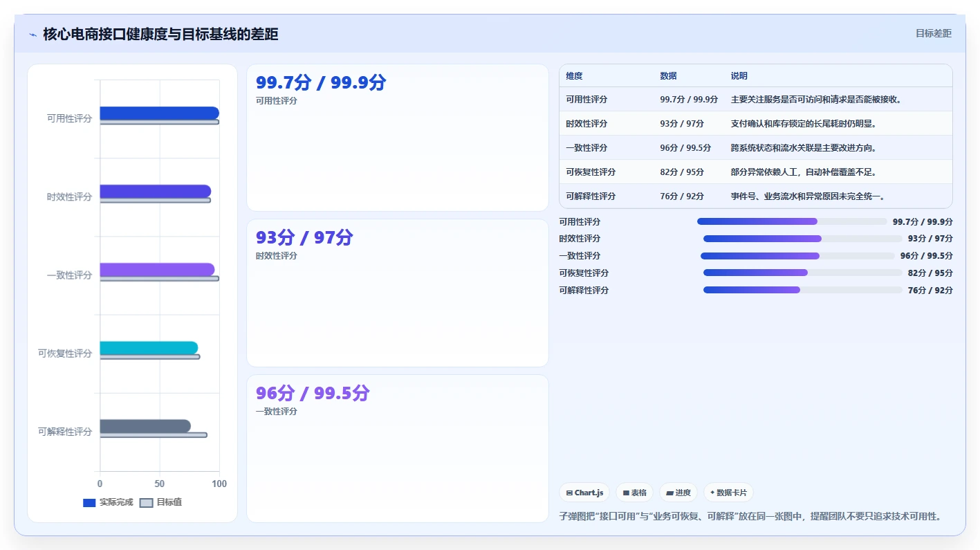Click the title 核心电商接口健康度与目标基线的差距
Screen dimensions: 980x550
point(160,34)
